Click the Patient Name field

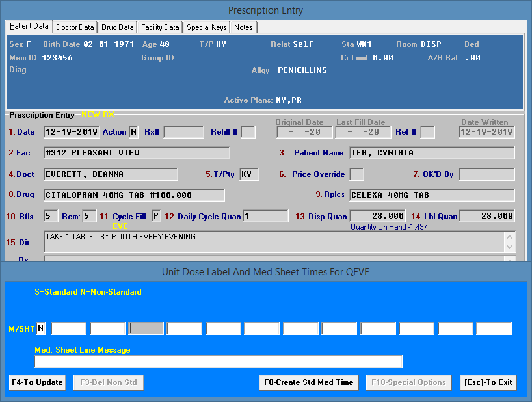[x=431, y=153]
